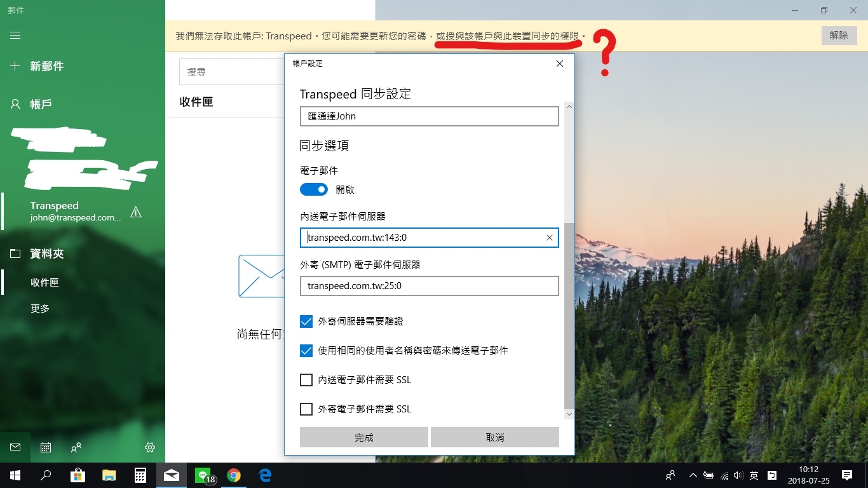Click the warning banner message text
This screenshot has width=868, height=488.
coord(381,36)
